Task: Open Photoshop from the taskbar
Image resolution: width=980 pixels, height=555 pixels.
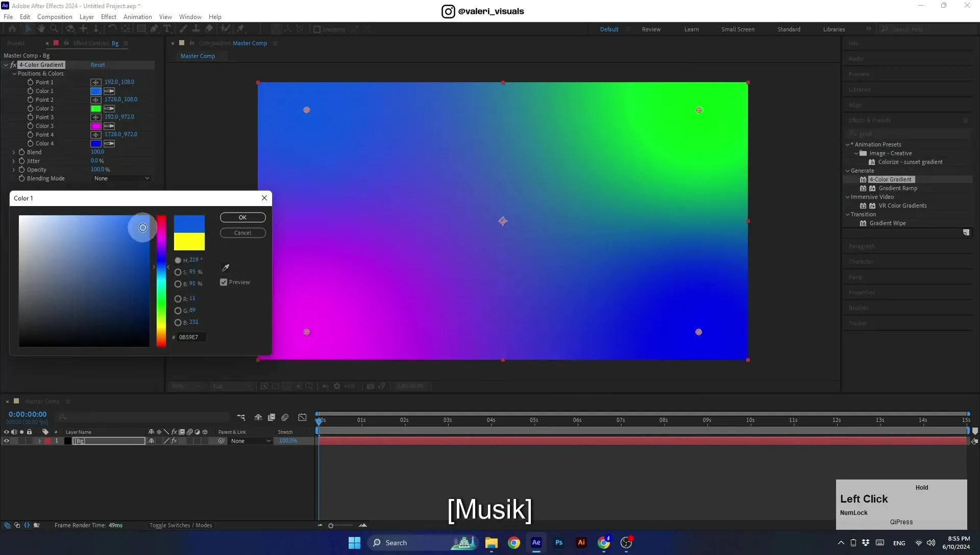Action: click(x=559, y=543)
